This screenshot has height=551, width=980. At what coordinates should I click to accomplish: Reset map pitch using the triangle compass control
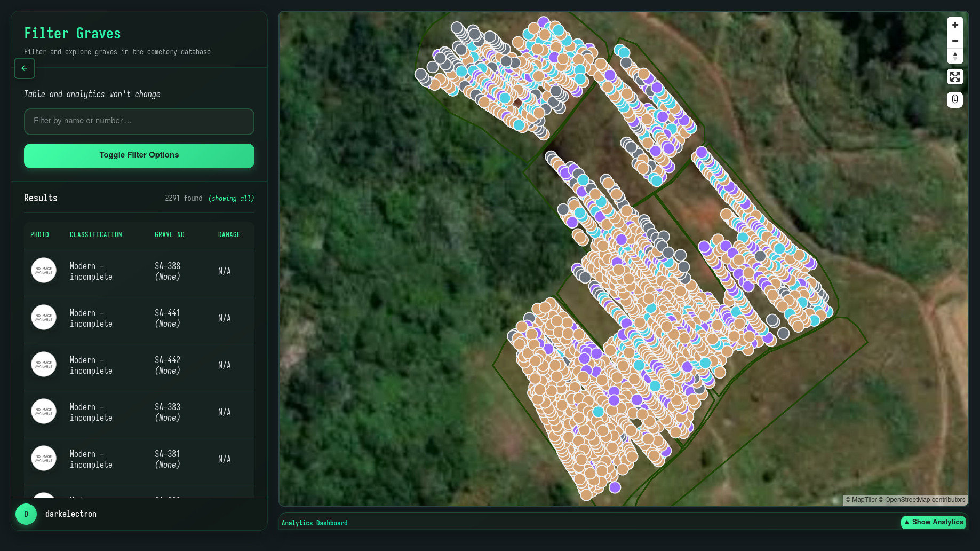955,56
